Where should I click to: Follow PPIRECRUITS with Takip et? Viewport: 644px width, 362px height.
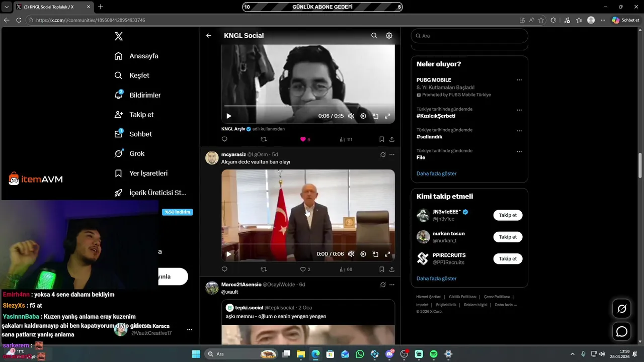tap(508, 258)
